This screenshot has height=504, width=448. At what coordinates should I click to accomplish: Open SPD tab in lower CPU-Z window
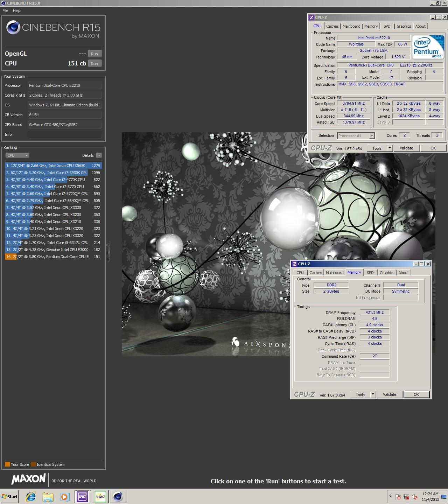coord(370,273)
